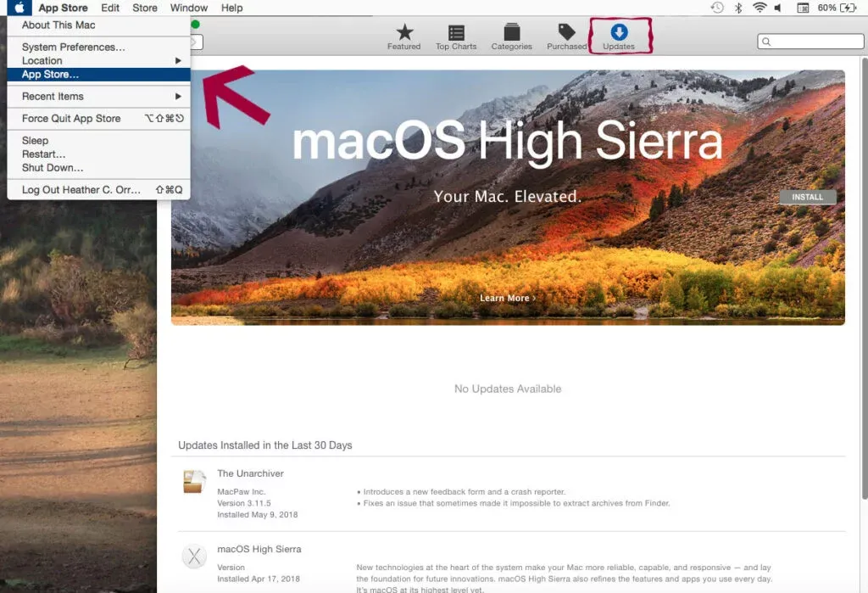
Task: Open the Help menu
Action: 232,8
